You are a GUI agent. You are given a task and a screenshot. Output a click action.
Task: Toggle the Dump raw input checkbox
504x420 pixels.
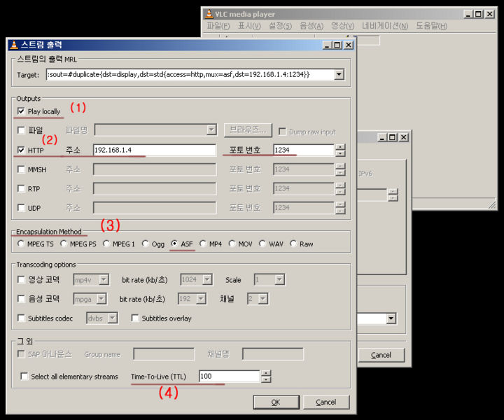pos(282,132)
